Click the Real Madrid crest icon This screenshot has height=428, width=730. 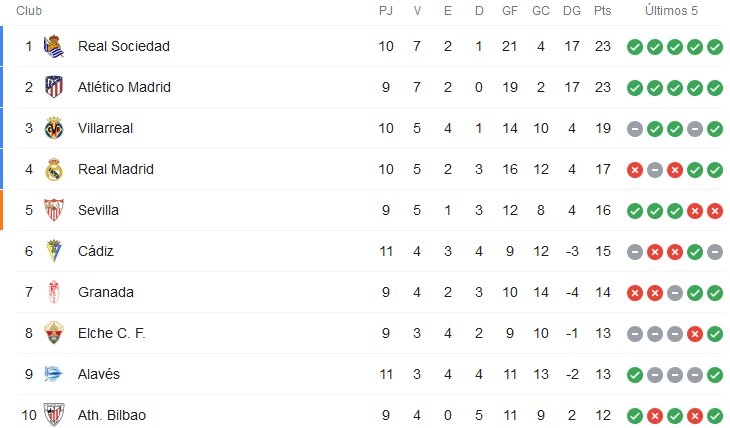pyautogui.click(x=54, y=169)
